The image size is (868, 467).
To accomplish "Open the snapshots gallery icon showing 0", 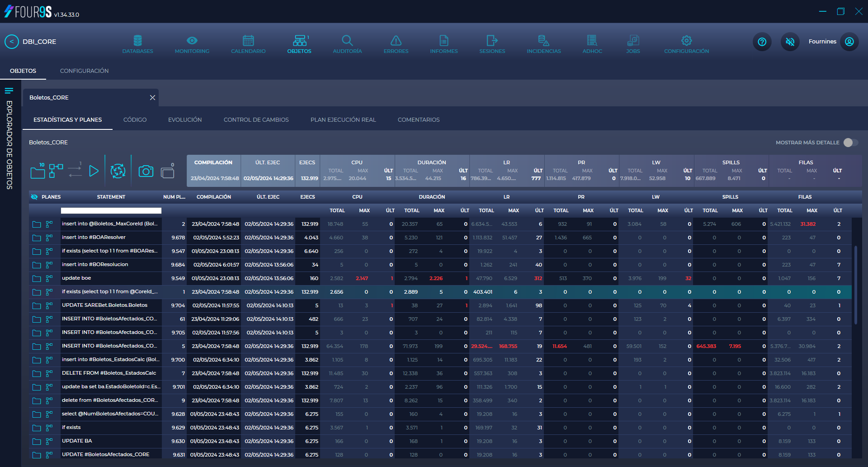I will [x=167, y=172].
